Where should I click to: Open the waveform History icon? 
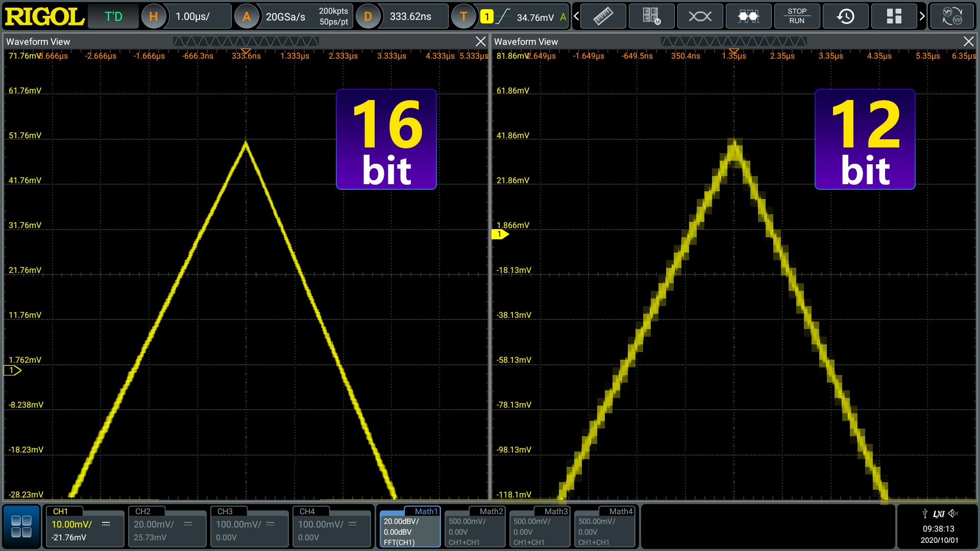pos(845,16)
